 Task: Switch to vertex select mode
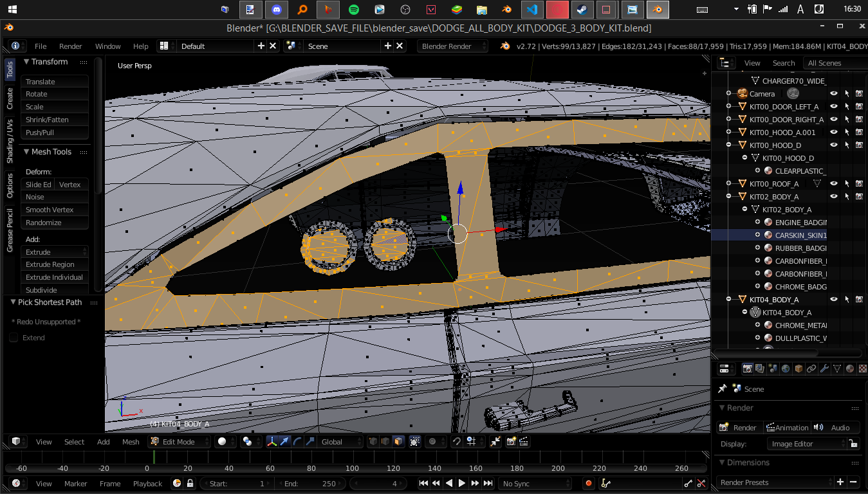(x=373, y=441)
